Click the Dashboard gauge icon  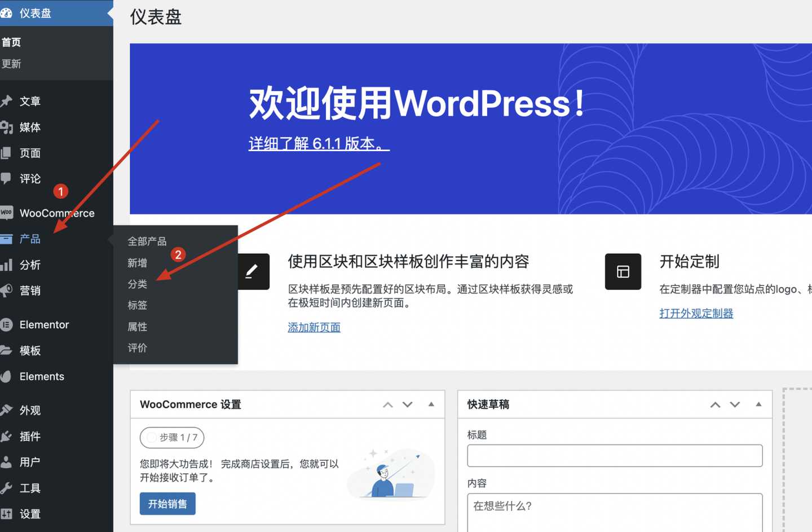pos(6,13)
